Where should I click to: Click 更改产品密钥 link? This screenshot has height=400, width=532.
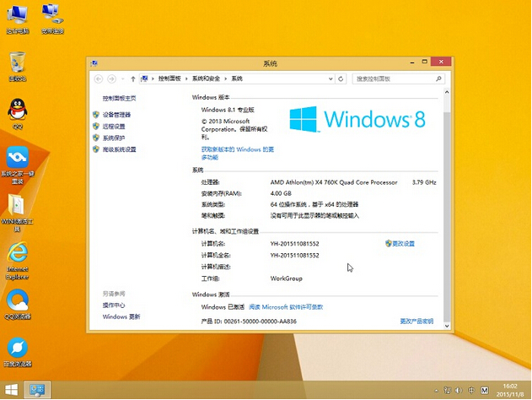point(416,322)
